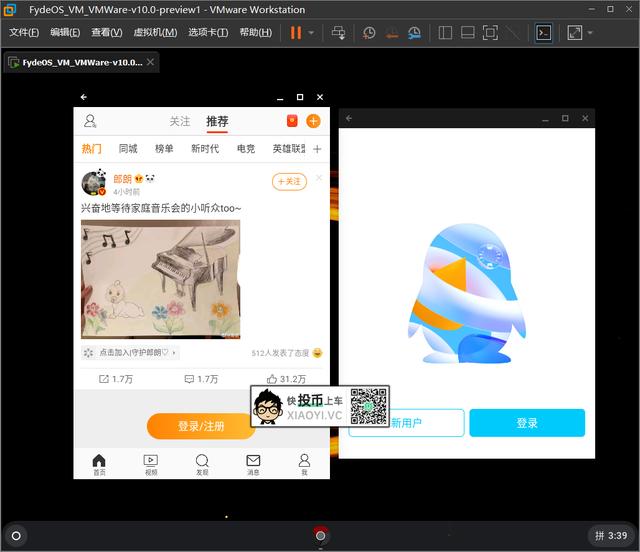Open the 帮助(H) menu
This screenshot has width=640, height=552.
coord(256,32)
